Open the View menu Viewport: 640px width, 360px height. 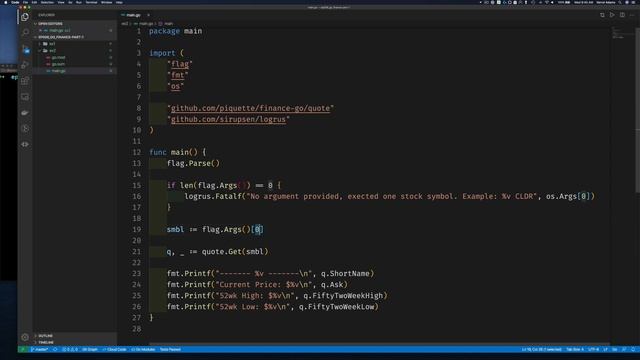click(x=61, y=2)
